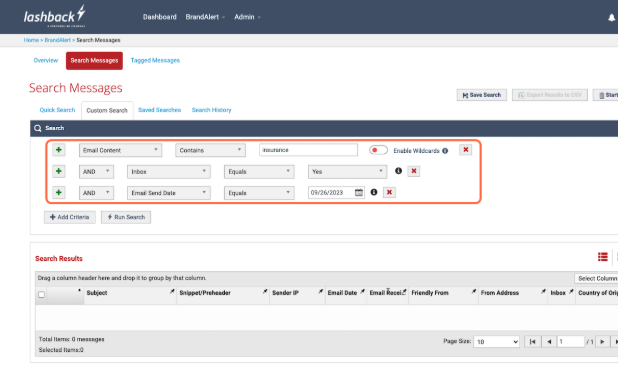618x375 pixels.
Task: Open the Inbox row Equals dropdown
Action: pos(259,172)
